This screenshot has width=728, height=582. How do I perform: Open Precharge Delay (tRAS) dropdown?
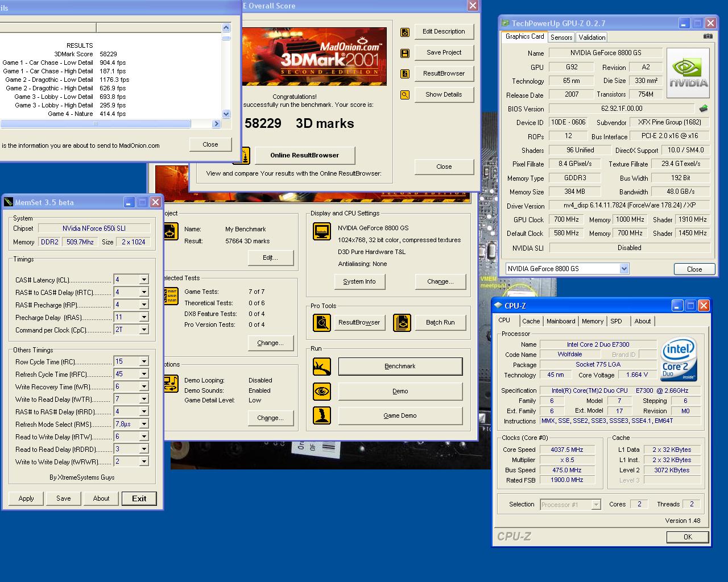point(144,317)
